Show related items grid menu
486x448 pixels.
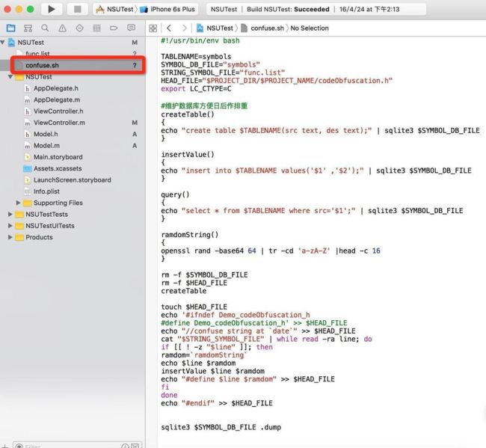153,28
